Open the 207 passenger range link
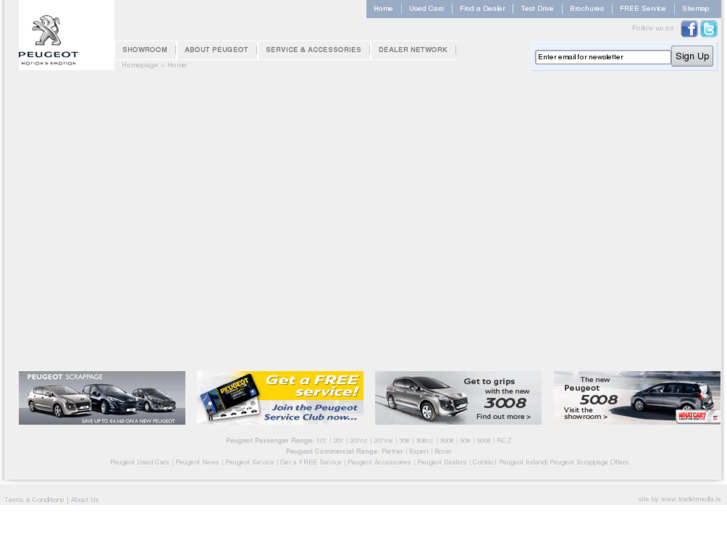 (x=338, y=441)
